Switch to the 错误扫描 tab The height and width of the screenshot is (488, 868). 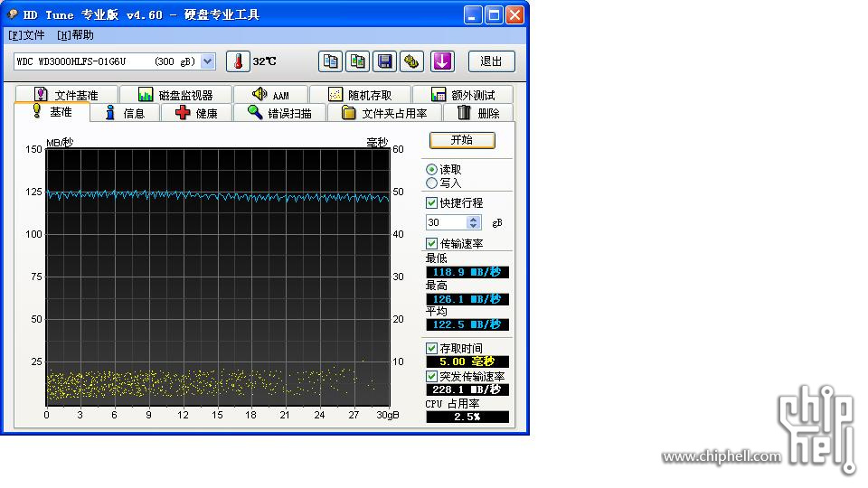(279, 113)
